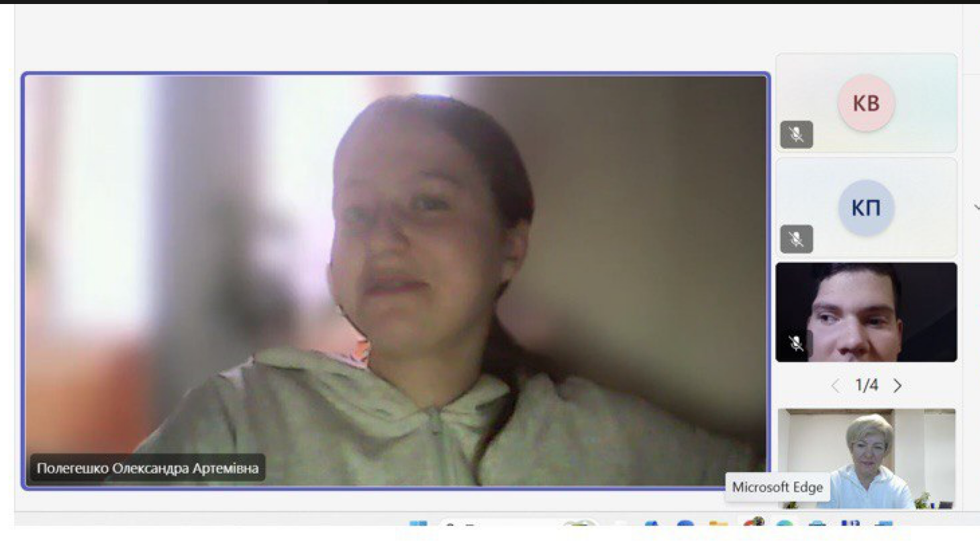
Task: Click the 1/4 page indicator
Action: point(866,385)
